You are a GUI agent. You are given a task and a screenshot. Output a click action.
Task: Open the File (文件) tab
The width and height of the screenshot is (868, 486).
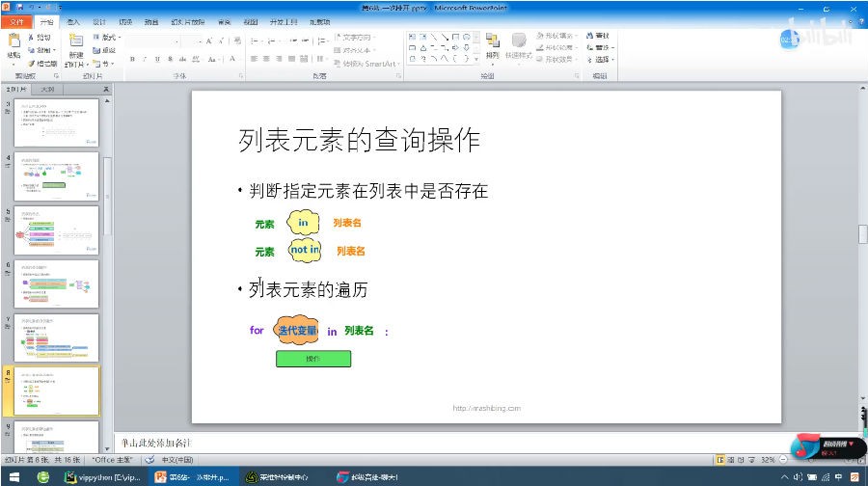click(16, 22)
